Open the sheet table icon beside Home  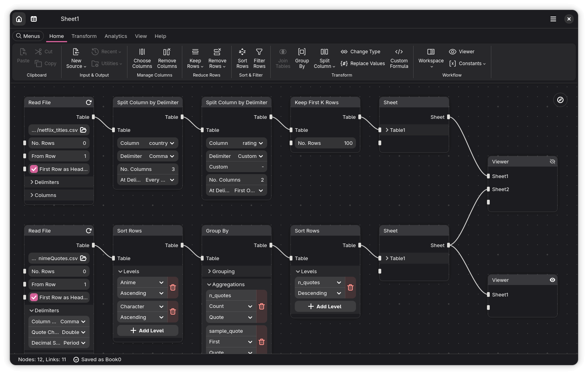(x=34, y=19)
